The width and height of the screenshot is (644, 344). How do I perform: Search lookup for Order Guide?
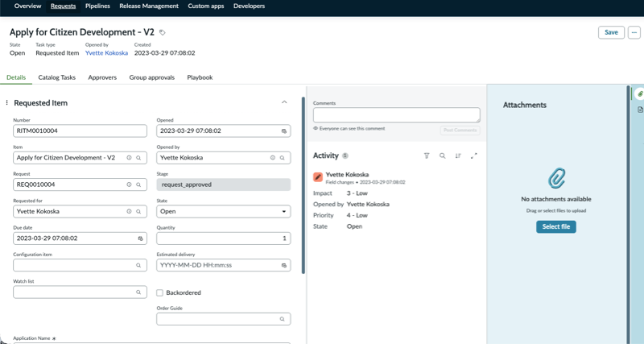pyautogui.click(x=283, y=319)
